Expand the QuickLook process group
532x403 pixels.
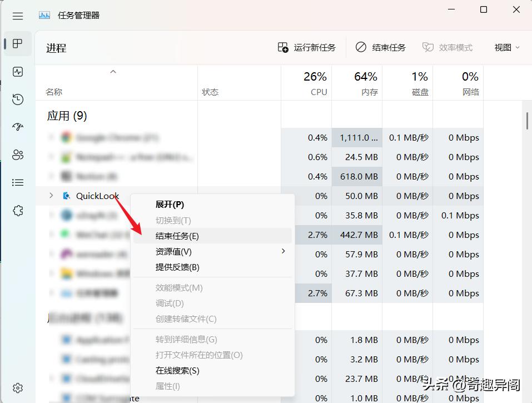pyautogui.click(x=51, y=196)
